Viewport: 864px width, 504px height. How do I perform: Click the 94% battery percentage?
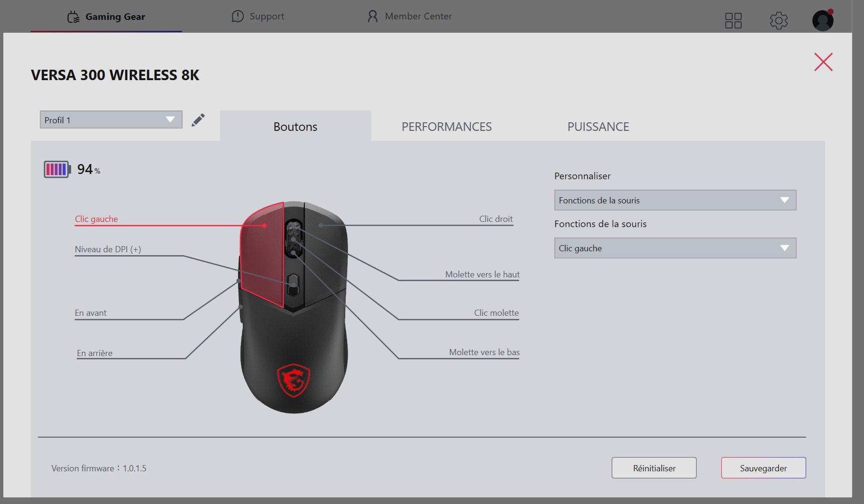coord(89,169)
